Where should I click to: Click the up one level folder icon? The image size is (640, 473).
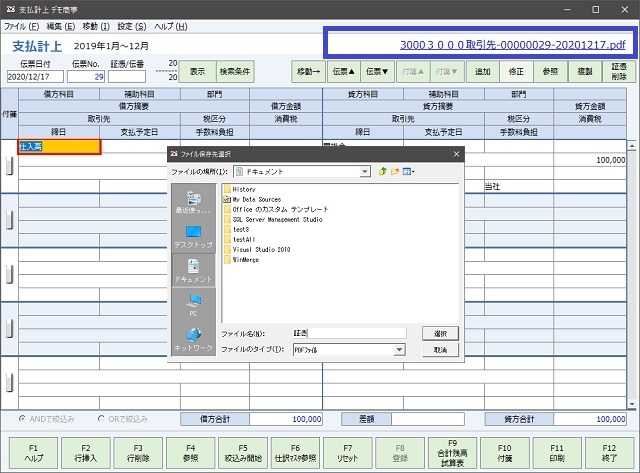(x=382, y=172)
